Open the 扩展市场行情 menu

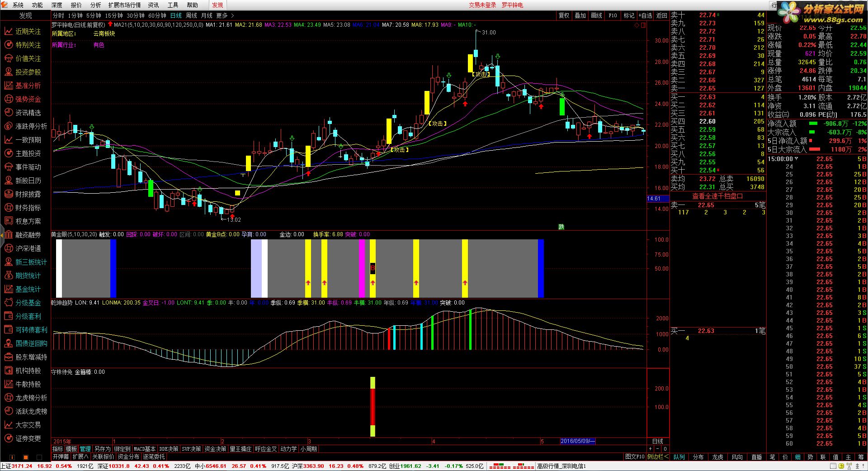coord(124,5)
